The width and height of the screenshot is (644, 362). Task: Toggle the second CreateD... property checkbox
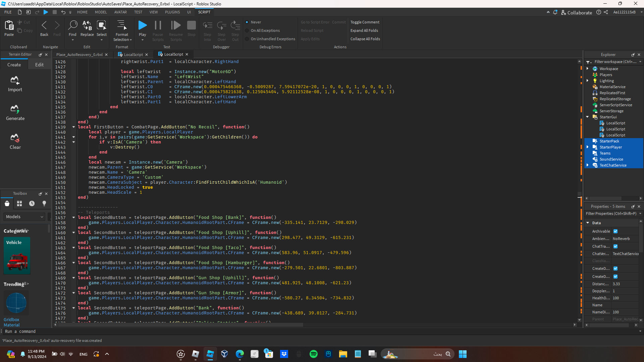(615, 277)
